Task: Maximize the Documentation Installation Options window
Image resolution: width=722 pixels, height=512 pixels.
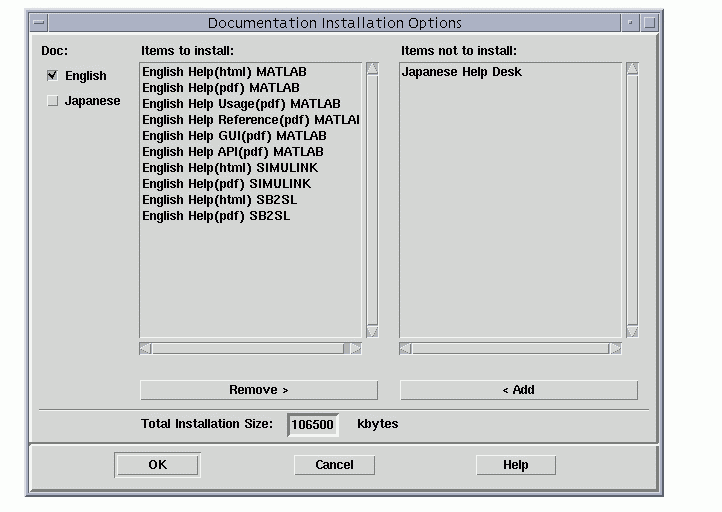Action: pyautogui.click(x=649, y=23)
